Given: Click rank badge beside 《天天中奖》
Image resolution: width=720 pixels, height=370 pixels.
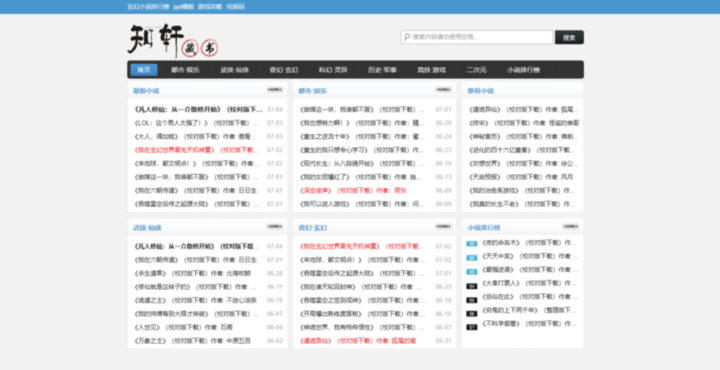Looking at the screenshot, I should coord(472,258).
